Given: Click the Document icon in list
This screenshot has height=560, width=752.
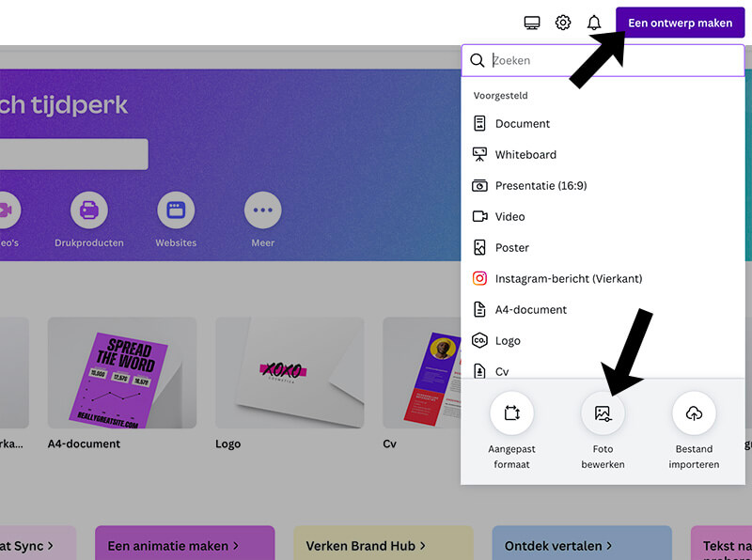Looking at the screenshot, I should point(479,123).
